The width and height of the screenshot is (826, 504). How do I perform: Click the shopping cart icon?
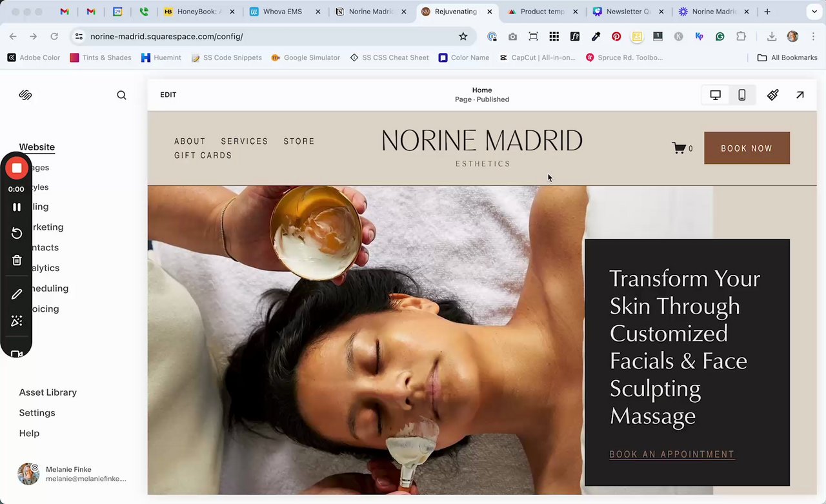[x=679, y=148]
